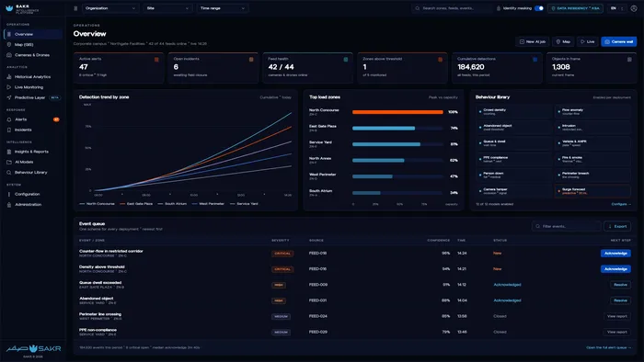This screenshot has height=362, width=644.
Task: Toggle the Fire & smoke behaviour
Action: pyautogui.click(x=592, y=159)
